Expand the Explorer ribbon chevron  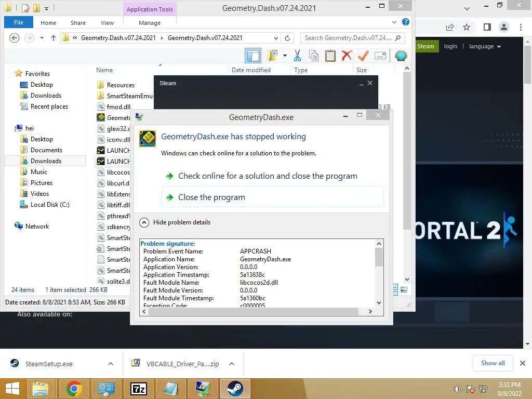394,22
